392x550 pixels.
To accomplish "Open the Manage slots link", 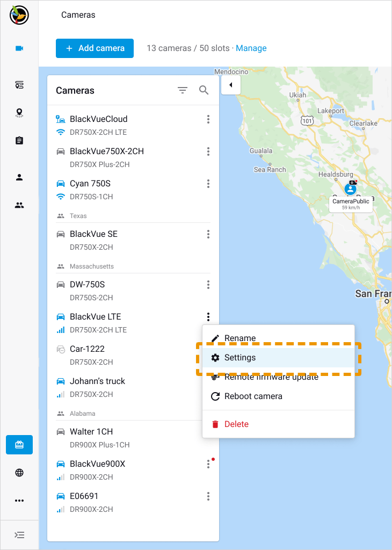I will click(251, 48).
